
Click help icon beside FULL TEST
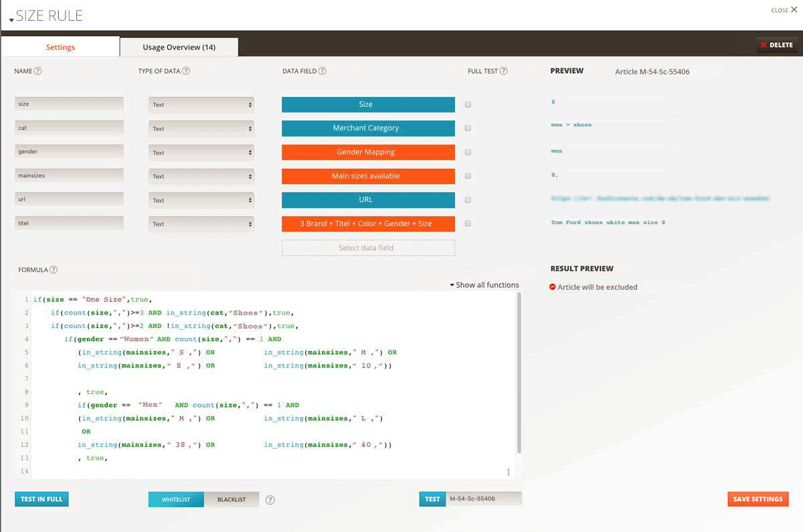503,71
